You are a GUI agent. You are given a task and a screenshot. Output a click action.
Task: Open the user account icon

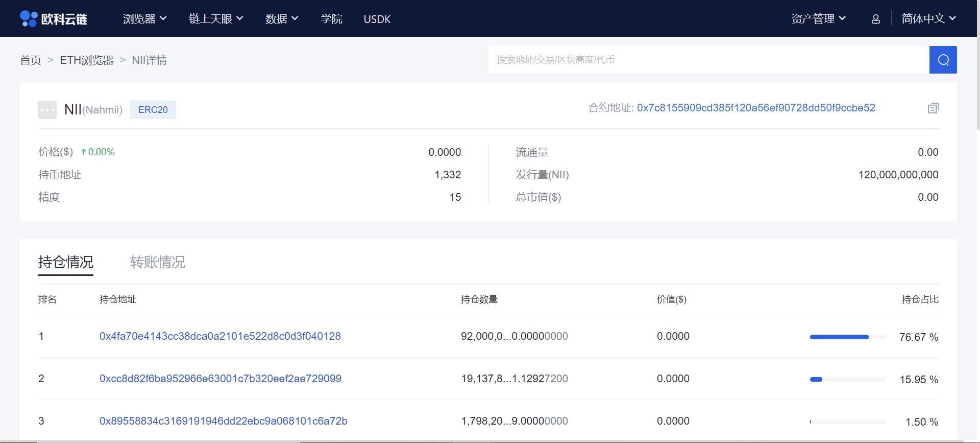point(876,19)
